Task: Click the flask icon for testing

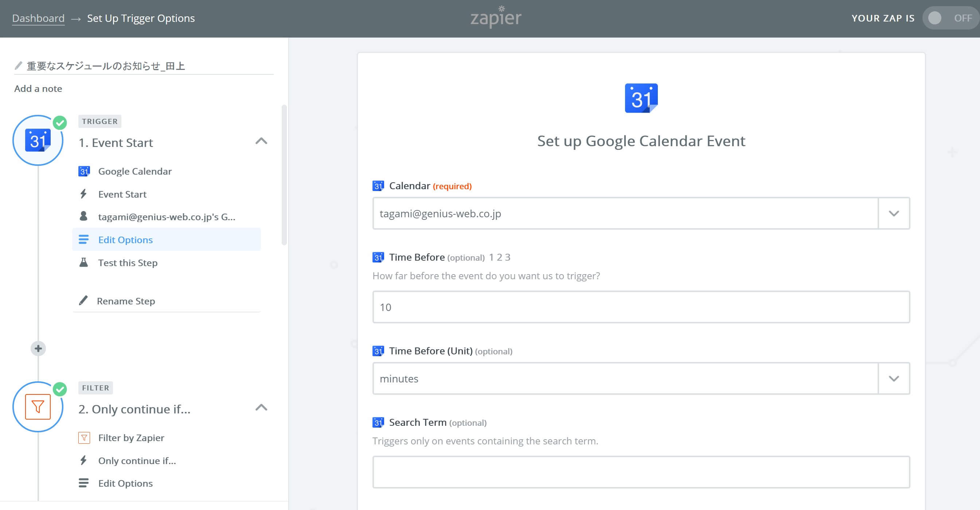Action: click(83, 262)
